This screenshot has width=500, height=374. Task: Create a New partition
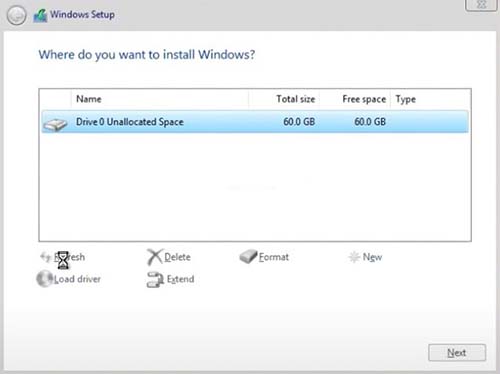click(365, 257)
